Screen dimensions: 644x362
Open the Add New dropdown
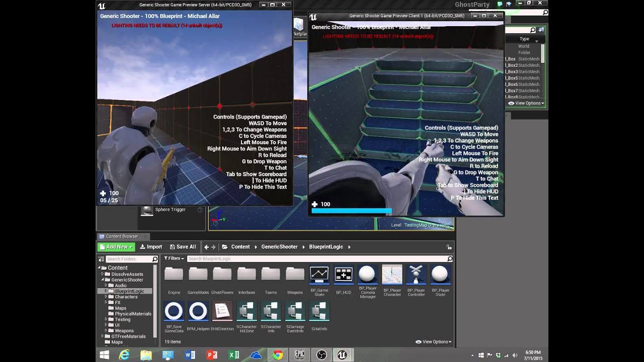point(116,247)
